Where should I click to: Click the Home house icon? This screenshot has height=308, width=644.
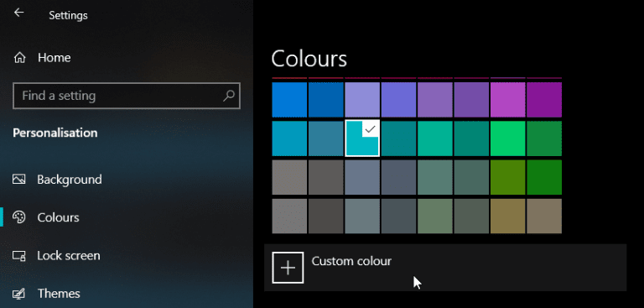click(20, 58)
